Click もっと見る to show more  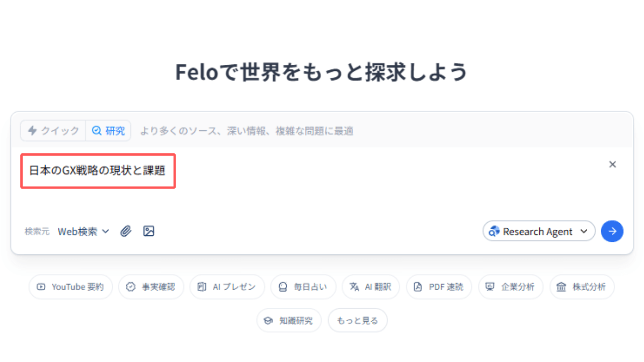tap(358, 320)
